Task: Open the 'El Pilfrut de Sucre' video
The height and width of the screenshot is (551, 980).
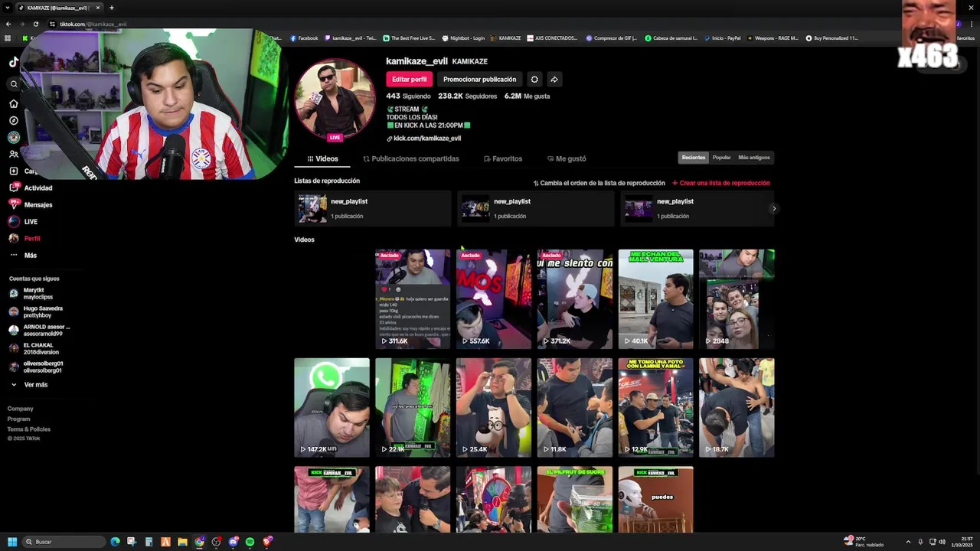Action: [575, 500]
